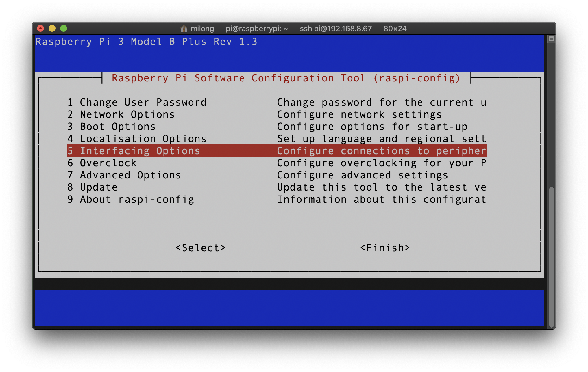Click the terminal vertical scrollbar thumb
Screen dimensions: 588x372
551,257
